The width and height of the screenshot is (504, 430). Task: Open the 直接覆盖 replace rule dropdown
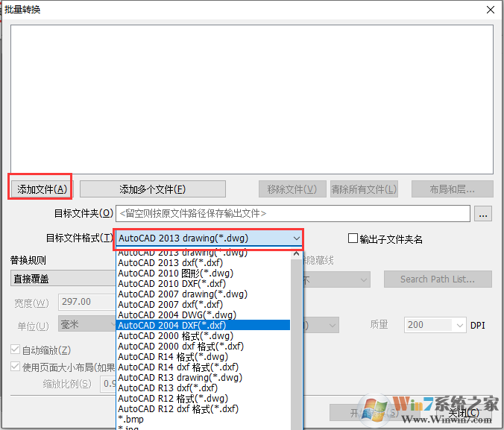point(63,279)
